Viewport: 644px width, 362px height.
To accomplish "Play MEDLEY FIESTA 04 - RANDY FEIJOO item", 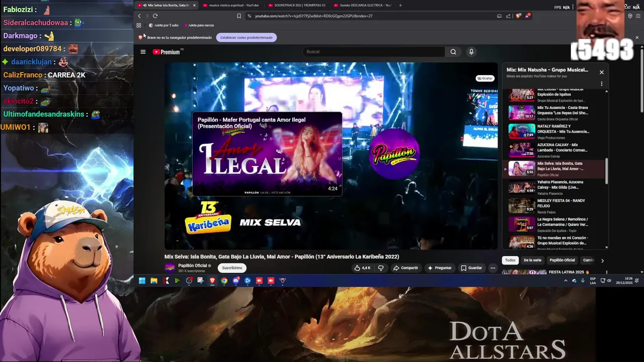I will [x=553, y=206].
